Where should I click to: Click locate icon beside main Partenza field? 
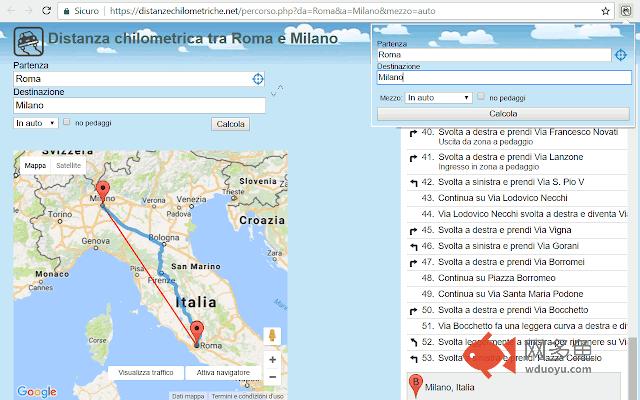coord(257,78)
